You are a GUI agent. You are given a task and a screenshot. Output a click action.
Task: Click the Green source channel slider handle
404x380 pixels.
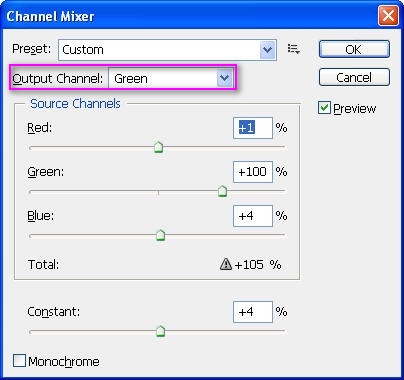(222, 191)
